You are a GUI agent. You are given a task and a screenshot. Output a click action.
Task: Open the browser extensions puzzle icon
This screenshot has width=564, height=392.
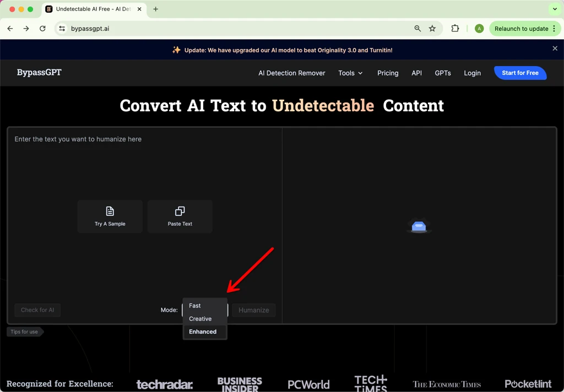pos(455,29)
